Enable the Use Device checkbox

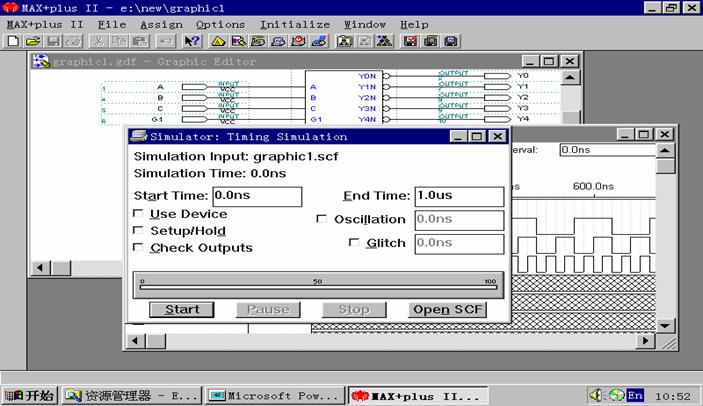138,213
